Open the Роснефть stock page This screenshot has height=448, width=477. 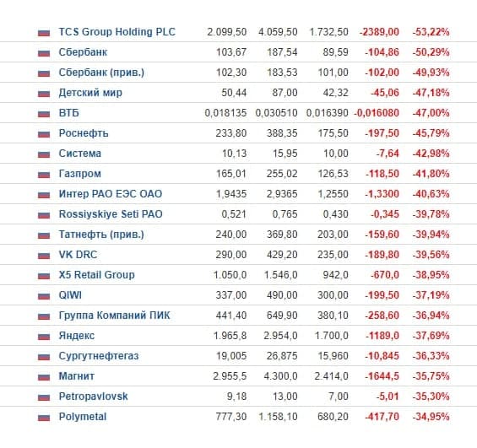(84, 133)
